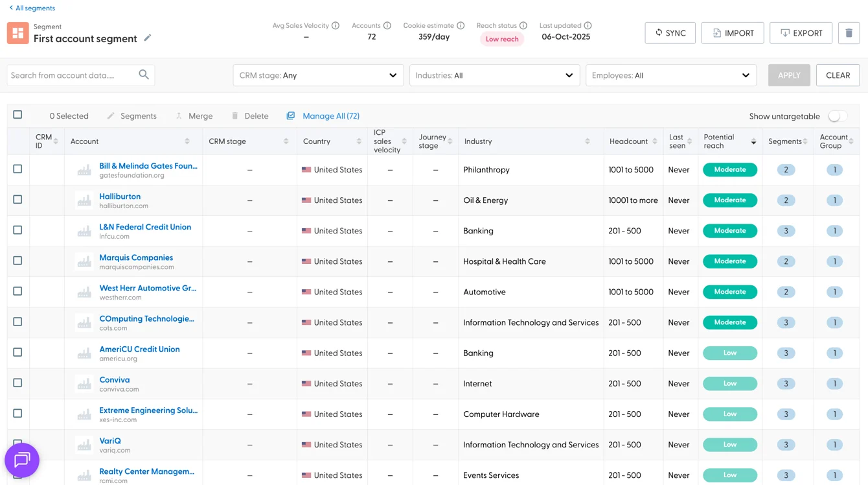Sort by Segments column arrows
The height and width of the screenshot is (485, 868).
click(805, 141)
